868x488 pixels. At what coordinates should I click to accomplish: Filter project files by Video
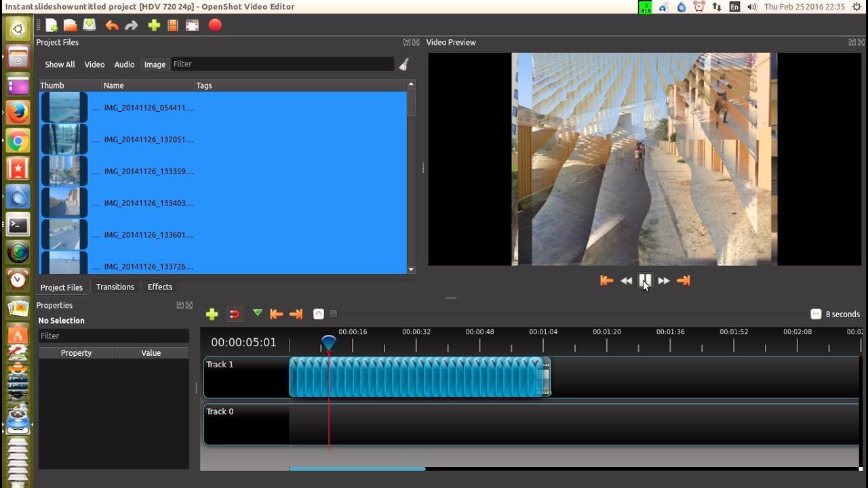click(x=94, y=64)
